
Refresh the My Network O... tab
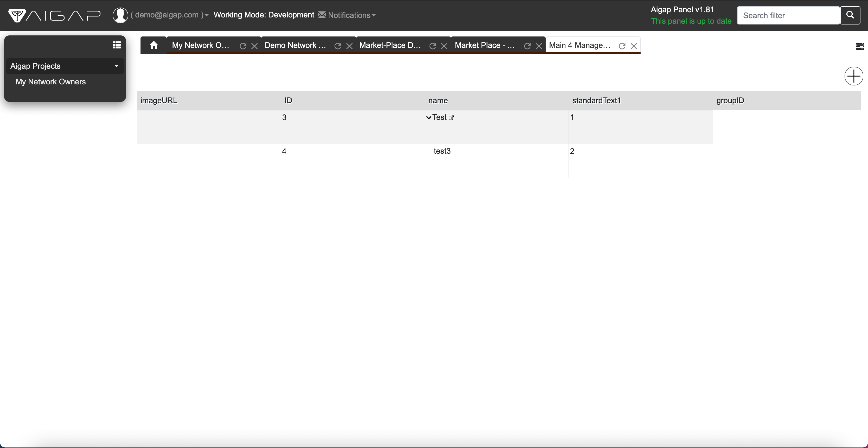242,46
